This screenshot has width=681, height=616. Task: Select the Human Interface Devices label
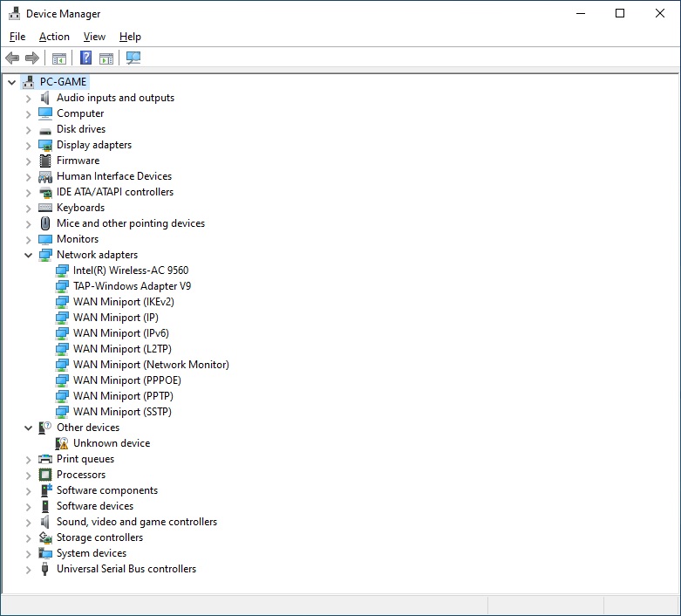114,176
